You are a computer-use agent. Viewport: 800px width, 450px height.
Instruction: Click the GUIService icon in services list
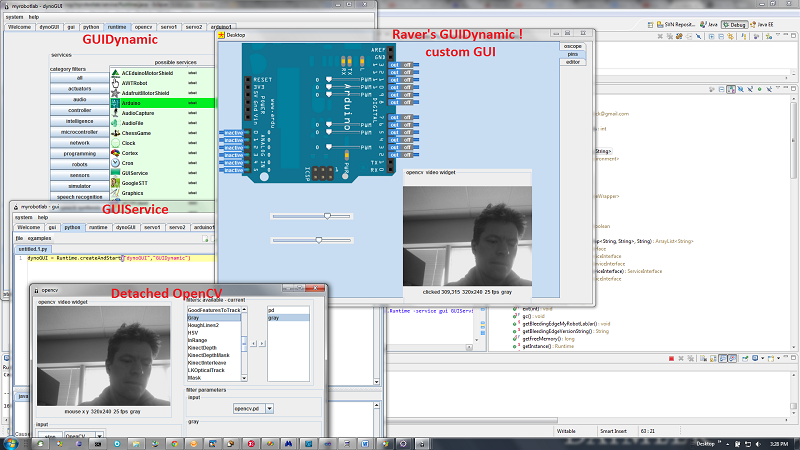[x=115, y=173]
